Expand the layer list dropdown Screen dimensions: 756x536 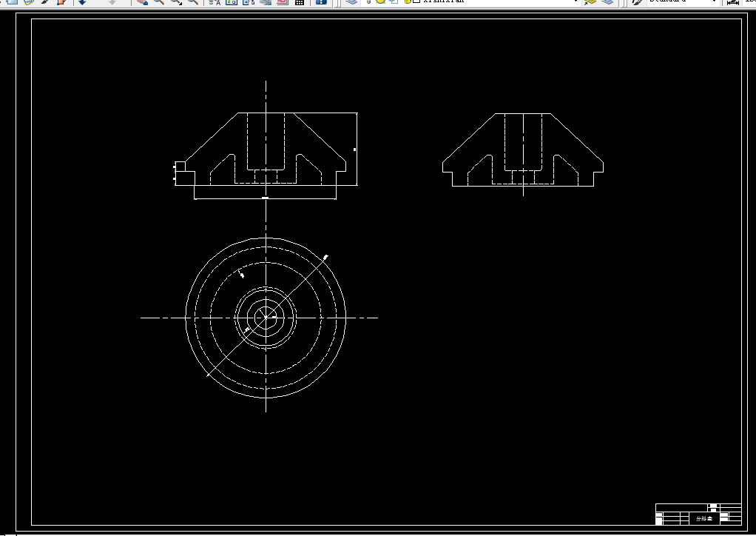576,2
